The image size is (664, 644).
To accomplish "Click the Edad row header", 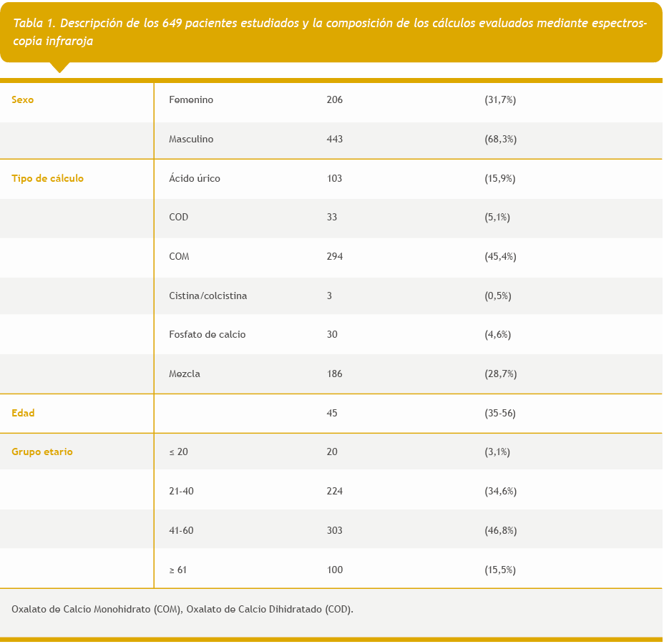I will (x=23, y=414).
